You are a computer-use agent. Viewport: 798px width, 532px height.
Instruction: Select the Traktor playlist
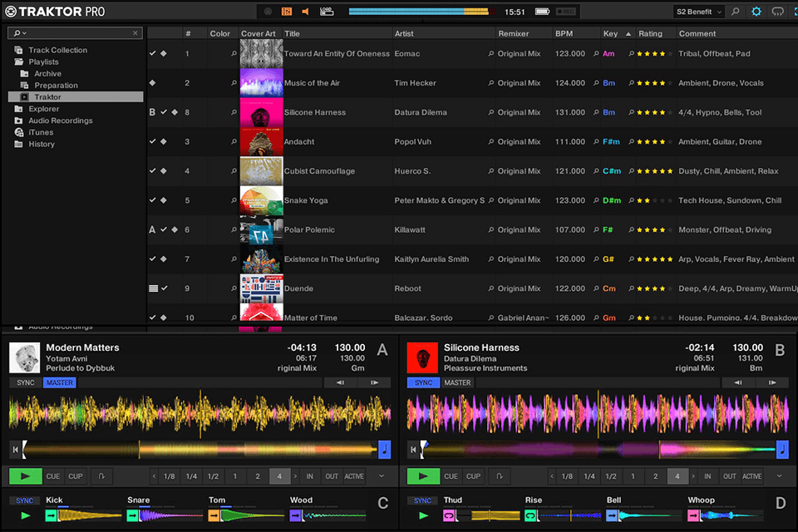pyautogui.click(x=76, y=96)
